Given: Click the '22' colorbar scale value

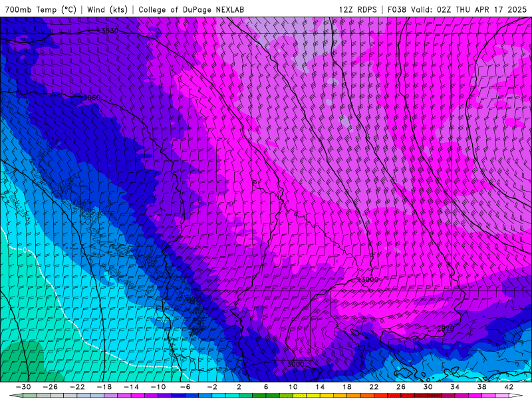Looking at the screenshot, I should (374, 387).
